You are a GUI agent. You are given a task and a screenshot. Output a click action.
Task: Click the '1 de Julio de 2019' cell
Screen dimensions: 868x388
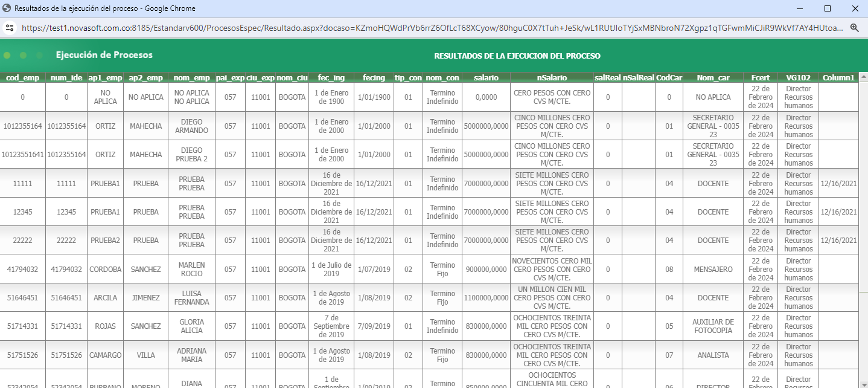coord(331,270)
